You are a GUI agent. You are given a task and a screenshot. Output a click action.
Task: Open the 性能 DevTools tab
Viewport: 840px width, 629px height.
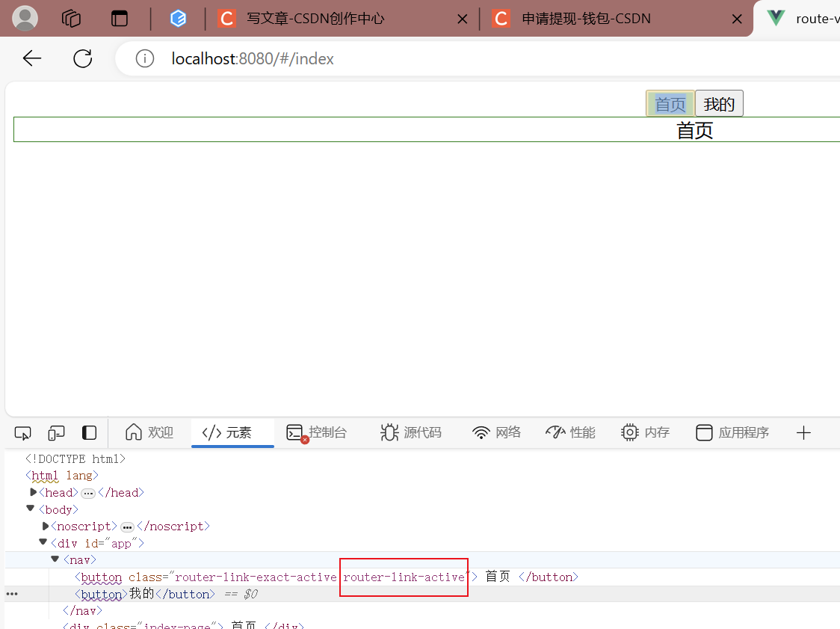(x=570, y=432)
